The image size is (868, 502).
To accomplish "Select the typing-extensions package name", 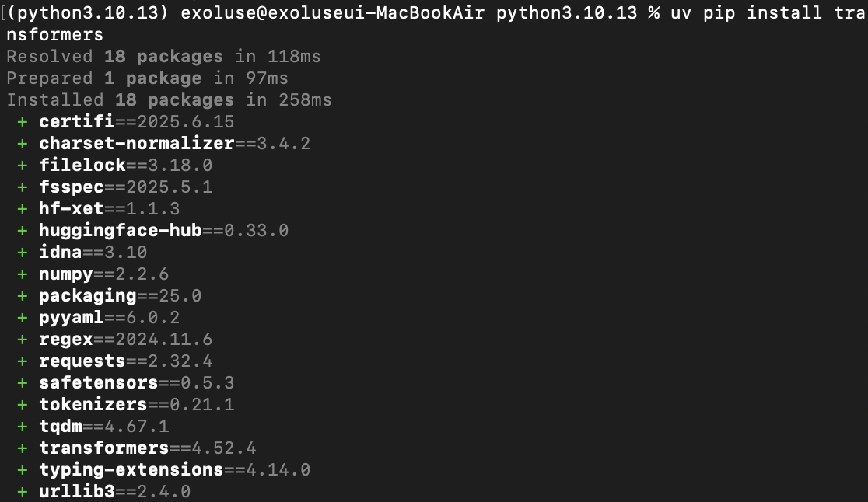I will point(131,470).
